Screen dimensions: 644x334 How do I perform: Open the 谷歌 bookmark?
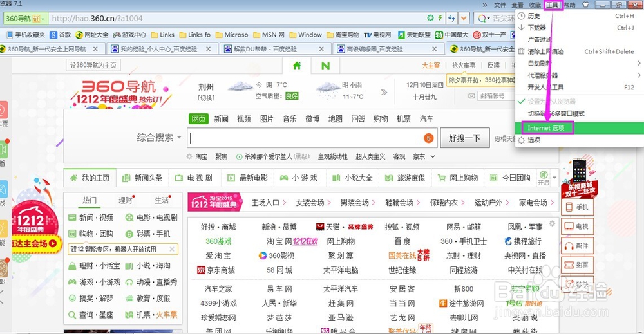(x=61, y=35)
